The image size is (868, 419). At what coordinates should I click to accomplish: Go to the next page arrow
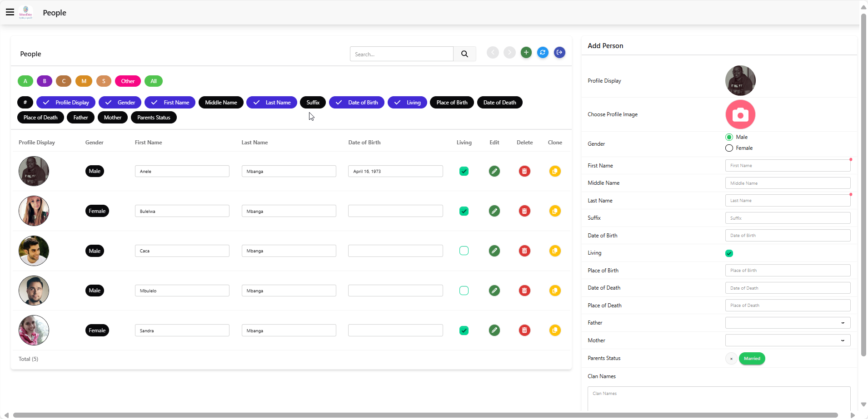coord(509,53)
